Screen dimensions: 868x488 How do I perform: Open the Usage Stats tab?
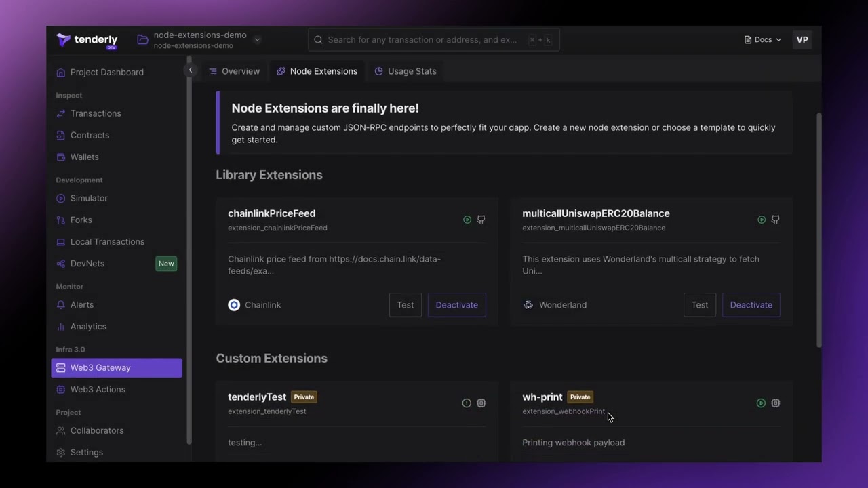pos(406,71)
